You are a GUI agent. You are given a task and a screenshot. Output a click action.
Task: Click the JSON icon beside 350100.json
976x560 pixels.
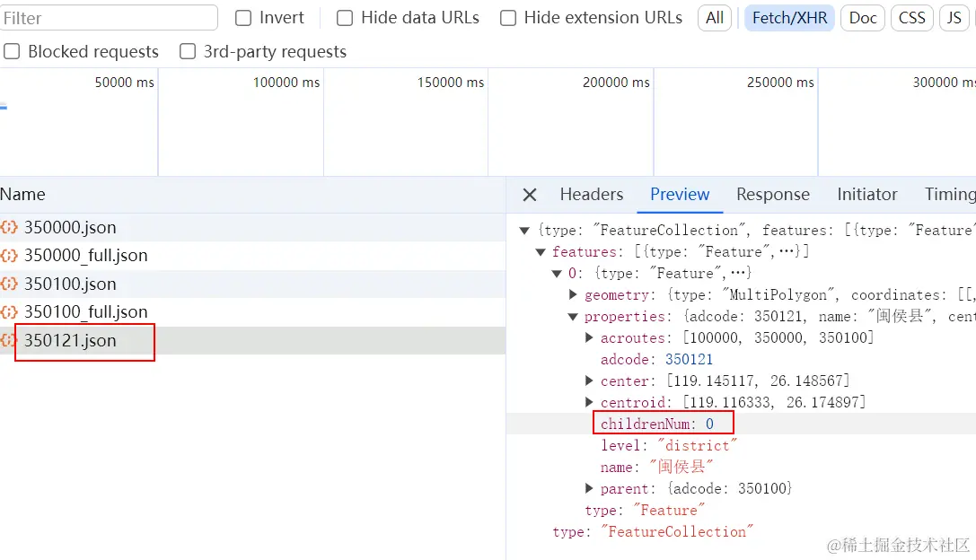coord(9,284)
